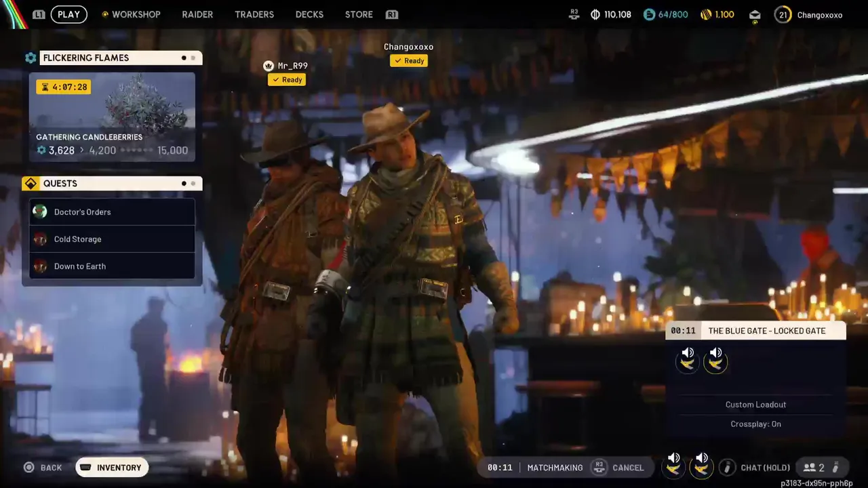This screenshot has width=868, height=488.
Task: Click the R1 next-tab icon
Action: [391, 14]
